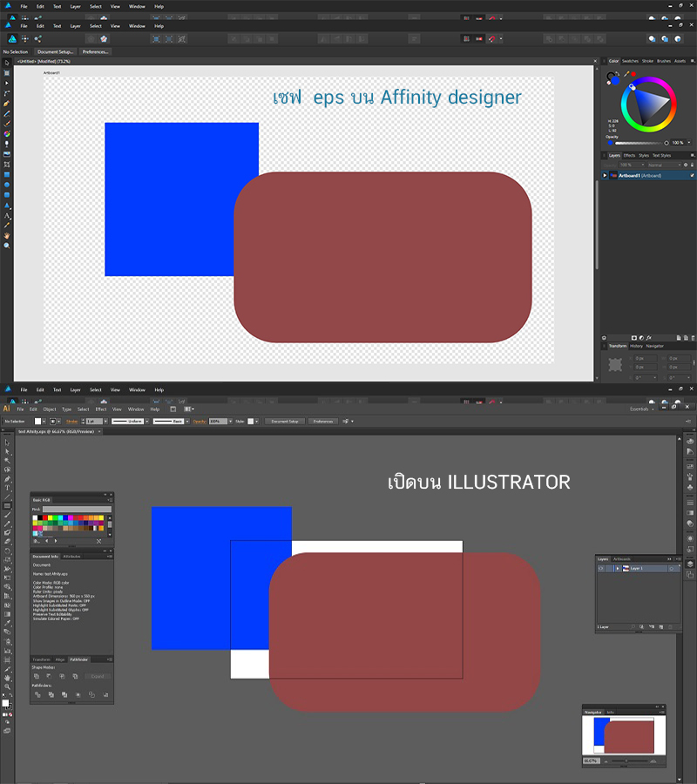
Task: Click the Snapping magnet icon in Affinity
Action: (x=492, y=39)
